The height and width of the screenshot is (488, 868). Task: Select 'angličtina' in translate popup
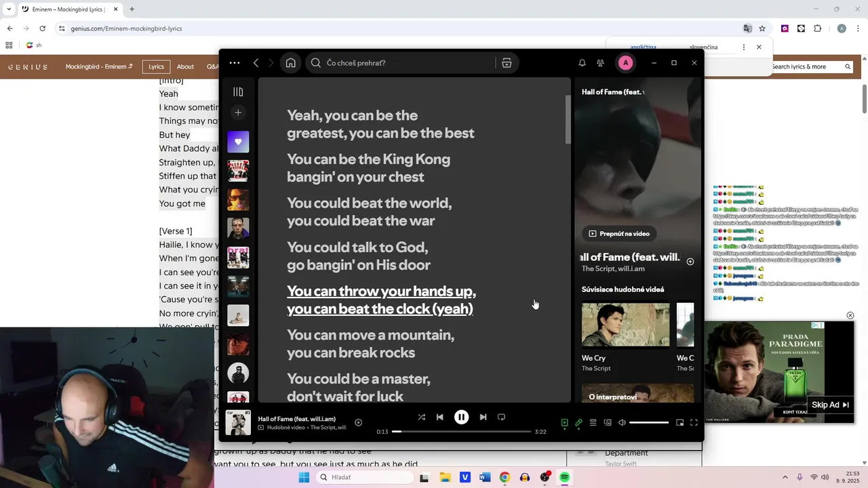pos(643,47)
